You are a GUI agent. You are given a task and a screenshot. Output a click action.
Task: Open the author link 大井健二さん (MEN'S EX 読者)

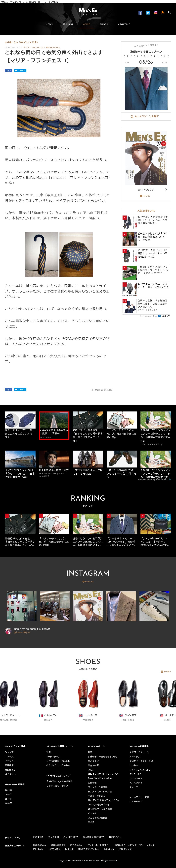tap(21, 42)
